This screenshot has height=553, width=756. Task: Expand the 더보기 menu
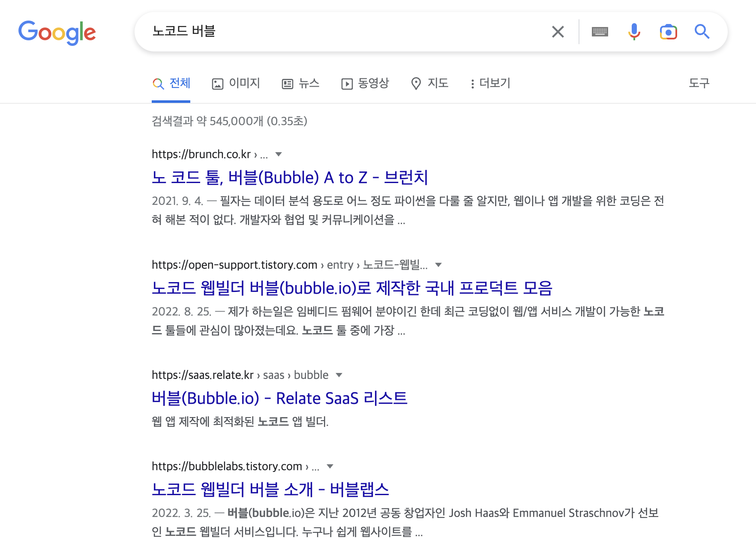point(490,83)
